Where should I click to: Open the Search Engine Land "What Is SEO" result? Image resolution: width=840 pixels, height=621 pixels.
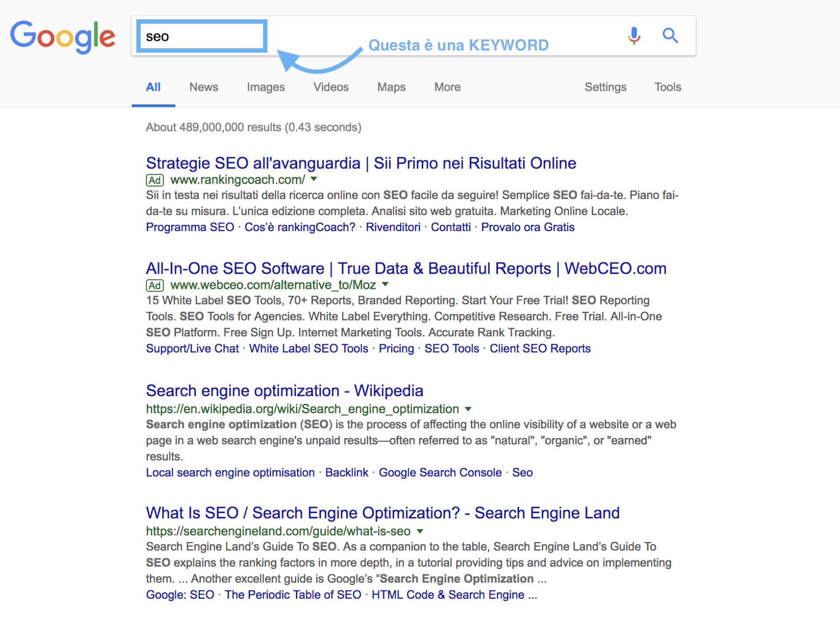[382, 512]
